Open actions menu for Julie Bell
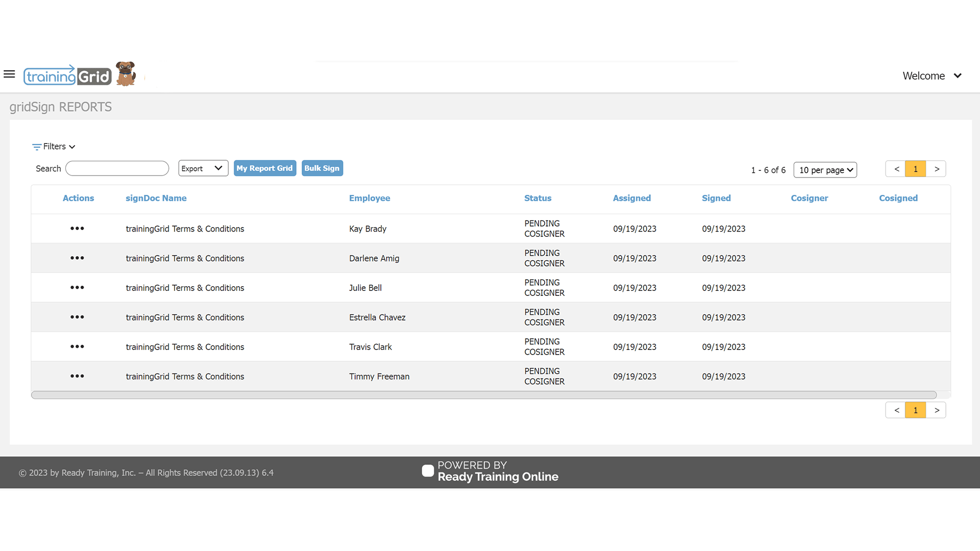Image resolution: width=980 pixels, height=551 pixels. [77, 288]
